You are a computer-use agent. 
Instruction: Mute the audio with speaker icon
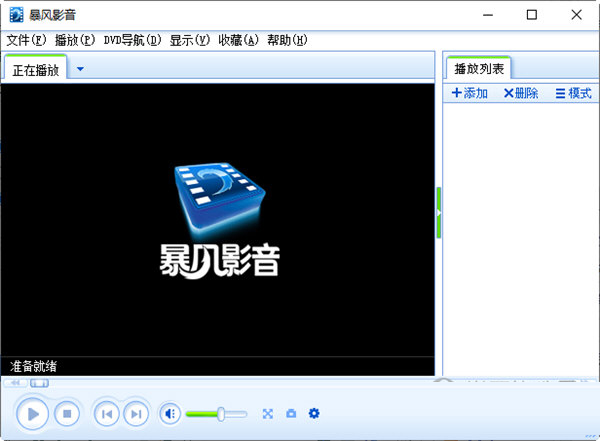point(170,413)
